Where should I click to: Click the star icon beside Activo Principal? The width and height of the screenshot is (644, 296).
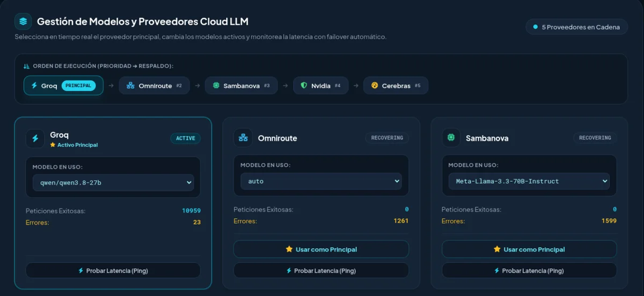53,145
